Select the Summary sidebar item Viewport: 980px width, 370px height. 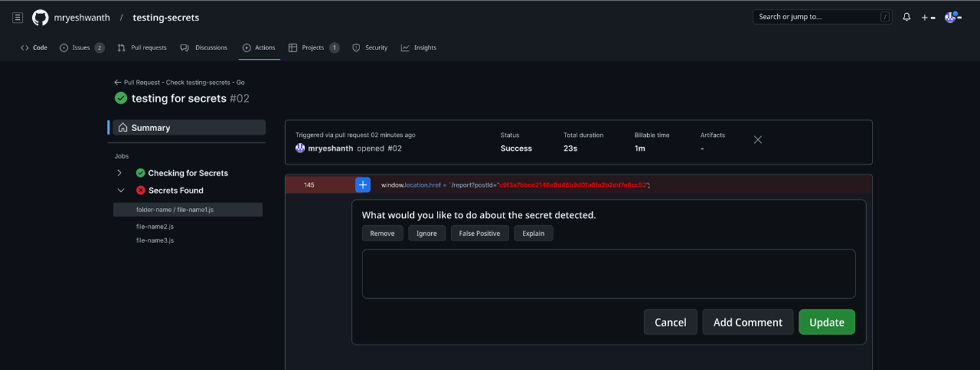(x=189, y=127)
